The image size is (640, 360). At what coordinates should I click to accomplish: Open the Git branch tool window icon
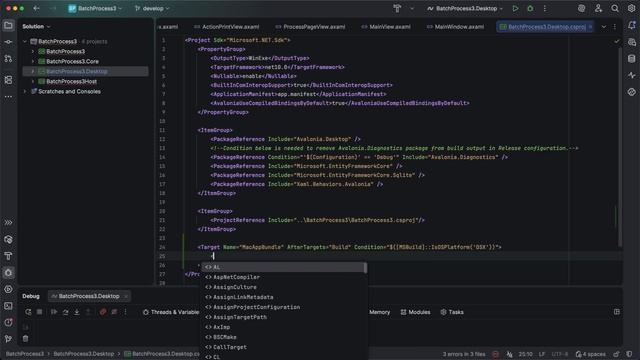(8, 339)
